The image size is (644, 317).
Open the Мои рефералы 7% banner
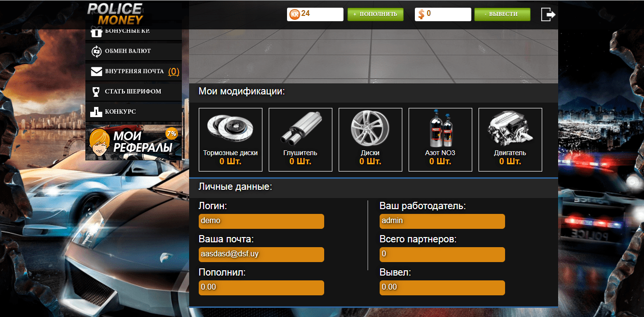pos(134,142)
